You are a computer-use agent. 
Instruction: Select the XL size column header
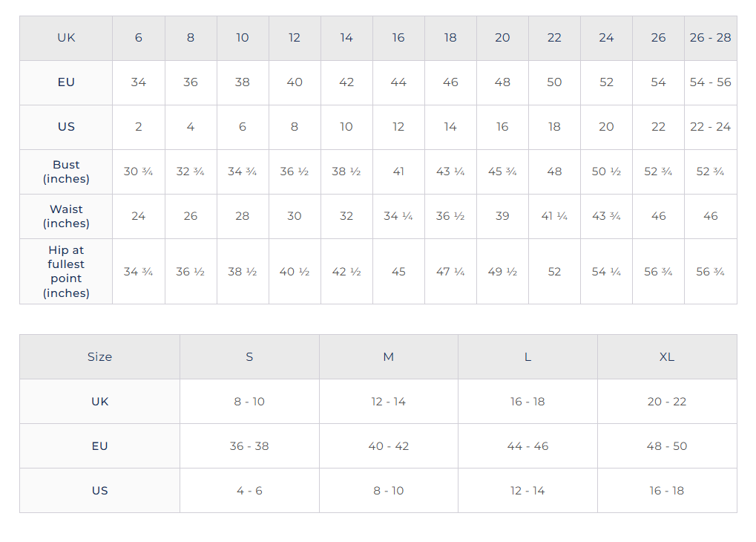point(667,356)
